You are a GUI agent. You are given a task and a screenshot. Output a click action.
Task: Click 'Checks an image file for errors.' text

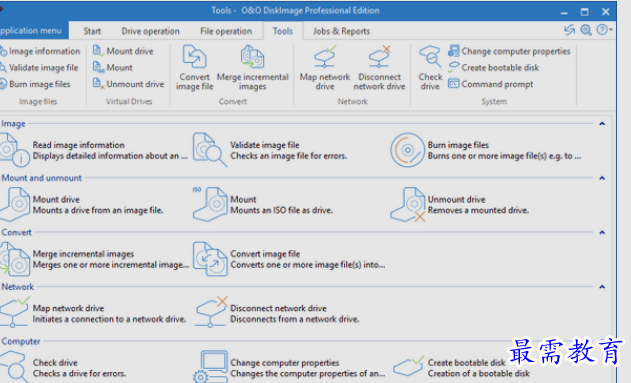[289, 156]
